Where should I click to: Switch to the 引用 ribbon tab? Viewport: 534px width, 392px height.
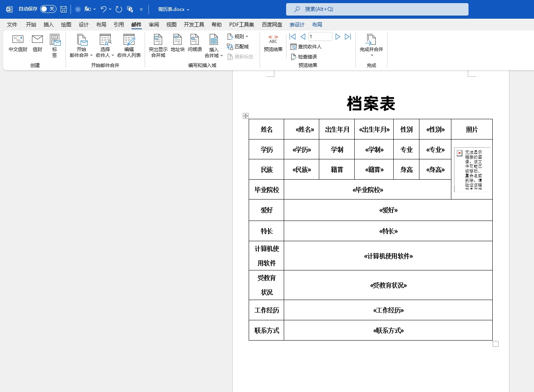(x=119, y=25)
